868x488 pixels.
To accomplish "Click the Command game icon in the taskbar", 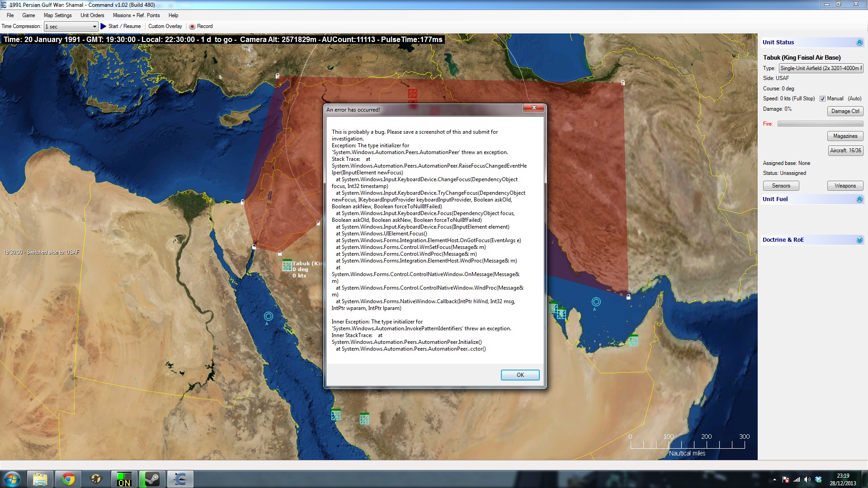I will tap(180, 479).
